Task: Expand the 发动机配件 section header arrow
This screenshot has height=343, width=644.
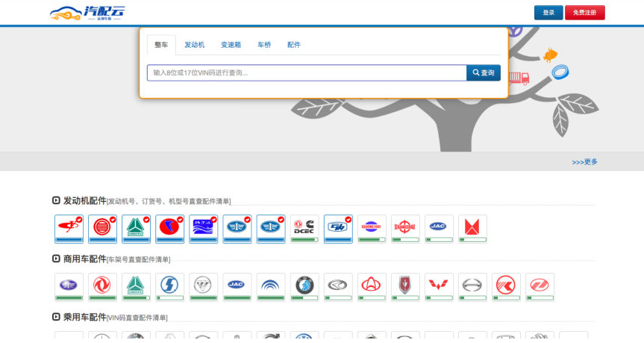Action: [56, 200]
